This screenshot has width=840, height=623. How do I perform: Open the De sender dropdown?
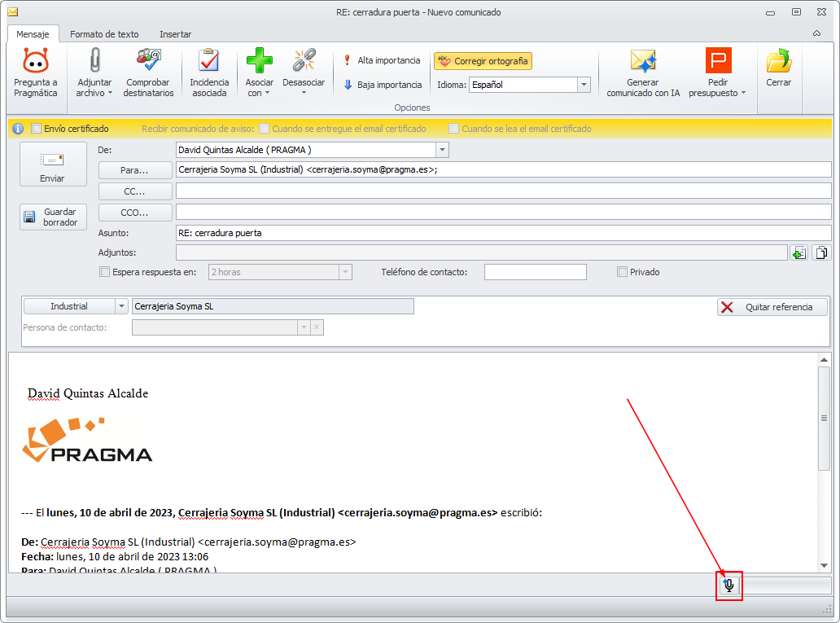[x=443, y=150]
